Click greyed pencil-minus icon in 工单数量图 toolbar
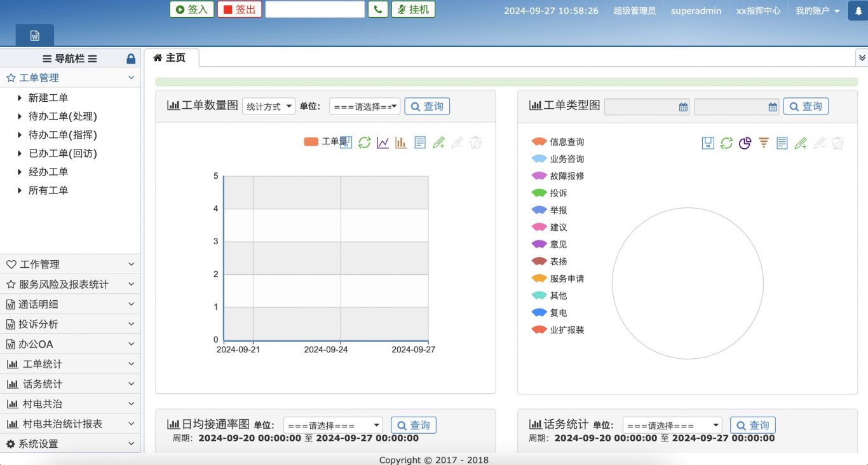The height and width of the screenshot is (465, 868). tap(457, 142)
